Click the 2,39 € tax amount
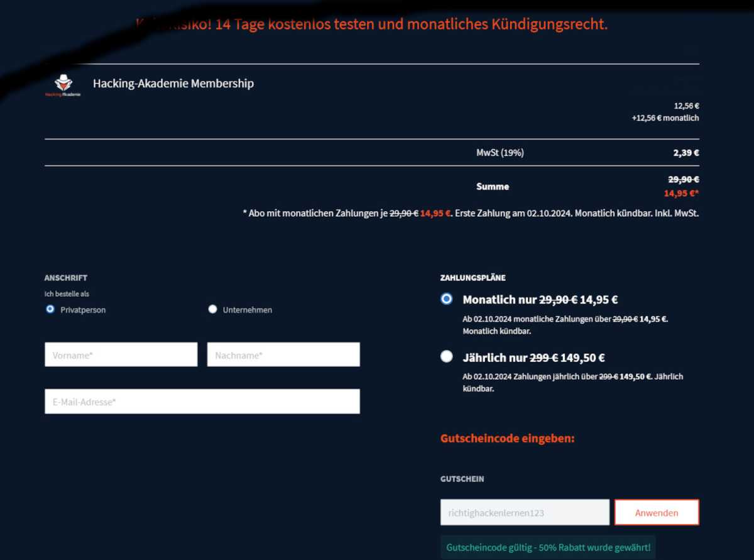The image size is (754, 560). click(x=686, y=152)
